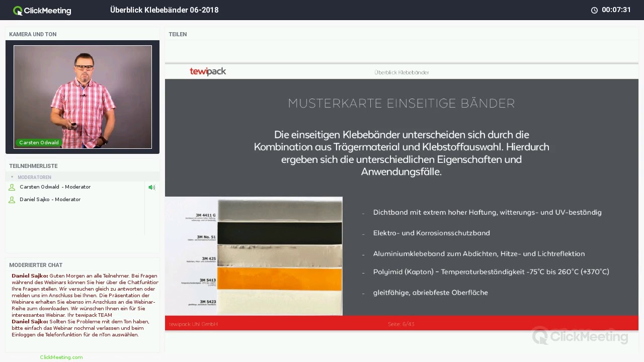The height and width of the screenshot is (362, 644).
Task: Open the ClickMeeting.com link at the bottom
Action: pos(61,357)
